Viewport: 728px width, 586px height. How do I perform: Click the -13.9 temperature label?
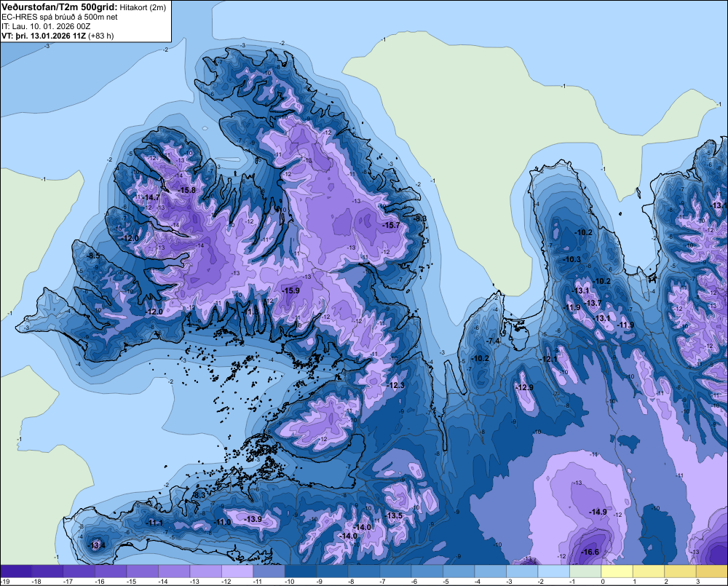(253, 519)
